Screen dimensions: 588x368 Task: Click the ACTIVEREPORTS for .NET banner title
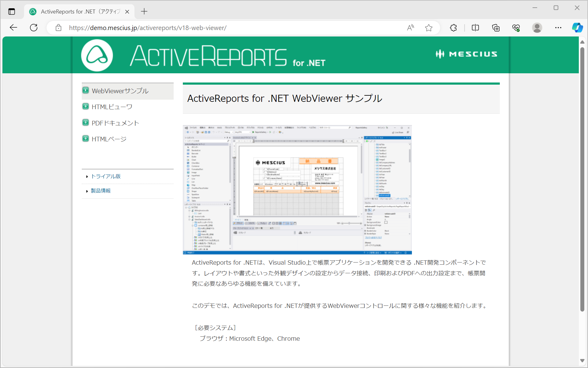point(227,56)
